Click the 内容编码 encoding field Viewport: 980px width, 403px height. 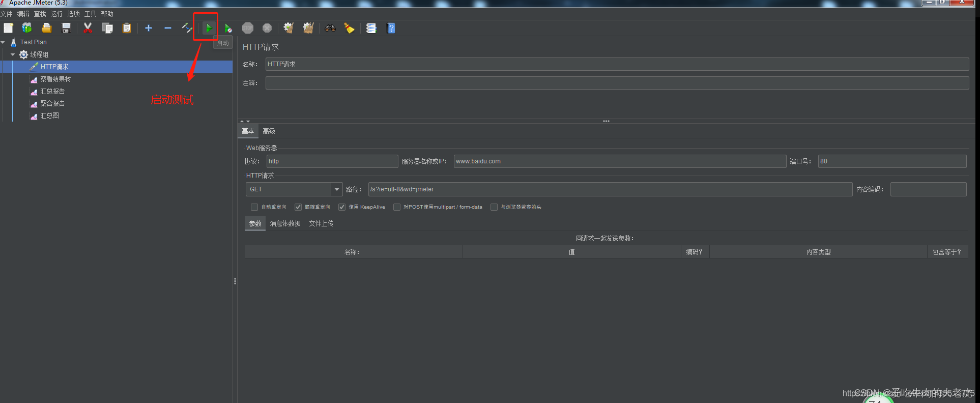coord(928,189)
